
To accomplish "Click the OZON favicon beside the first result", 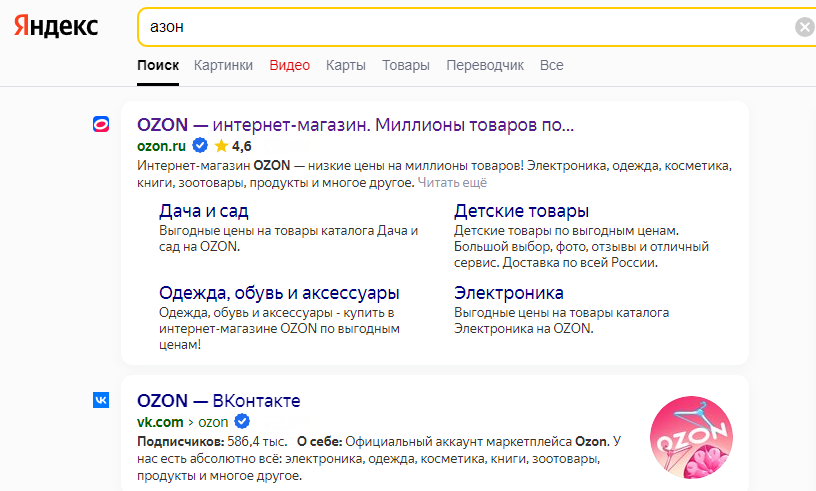I will pos(101,124).
